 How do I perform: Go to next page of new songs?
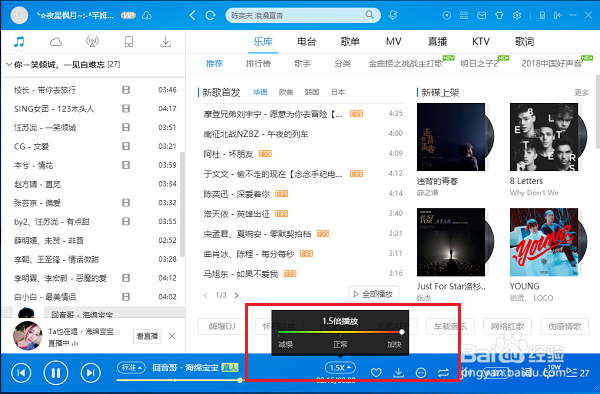[236, 295]
